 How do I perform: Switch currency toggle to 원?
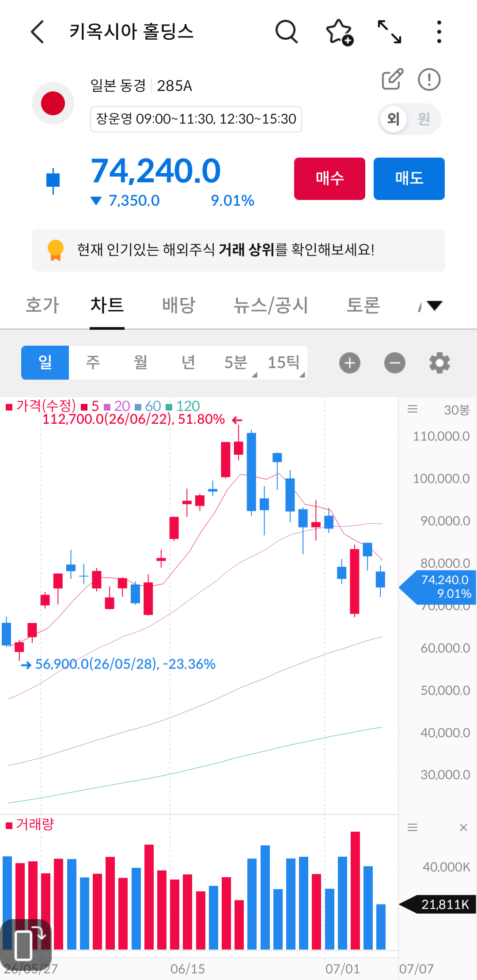(x=424, y=119)
